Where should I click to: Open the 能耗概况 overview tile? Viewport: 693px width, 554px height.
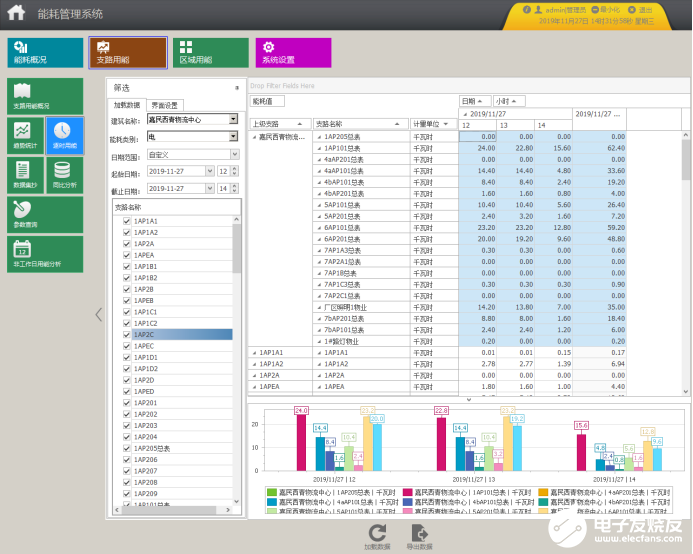coord(45,53)
